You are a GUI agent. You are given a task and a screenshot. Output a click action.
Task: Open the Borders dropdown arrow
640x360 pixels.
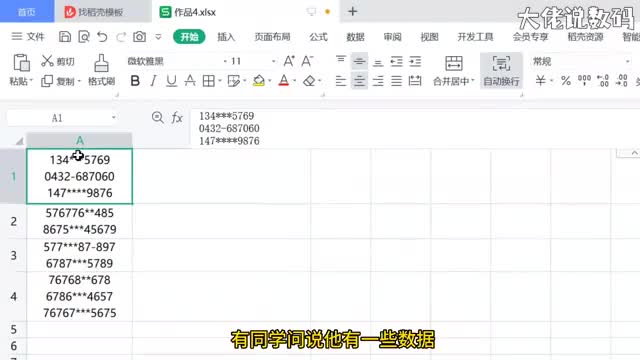tap(220, 81)
